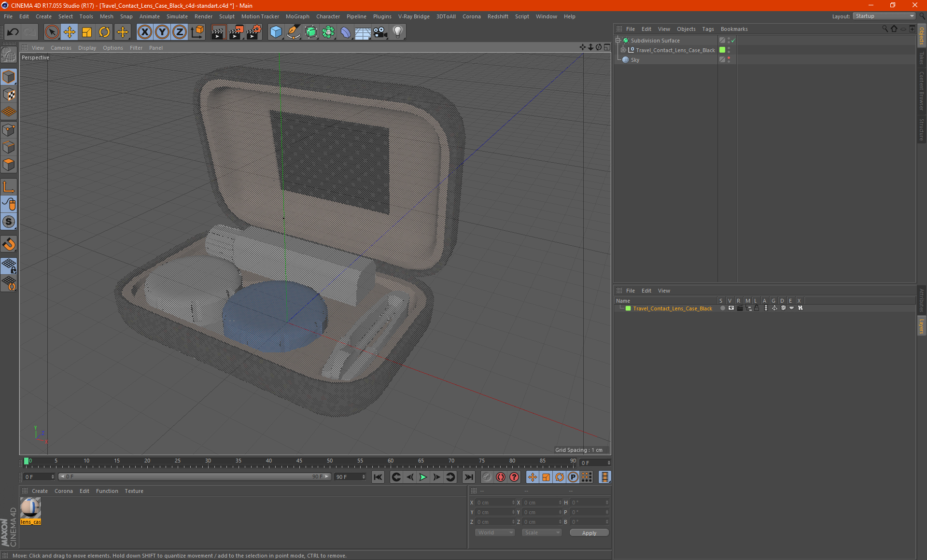Add a Floor environment object
This screenshot has width=927, height=560.
363,32
